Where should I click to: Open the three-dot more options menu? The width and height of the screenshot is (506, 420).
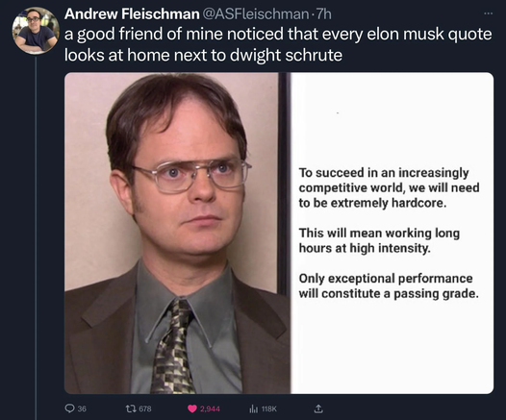489,13
